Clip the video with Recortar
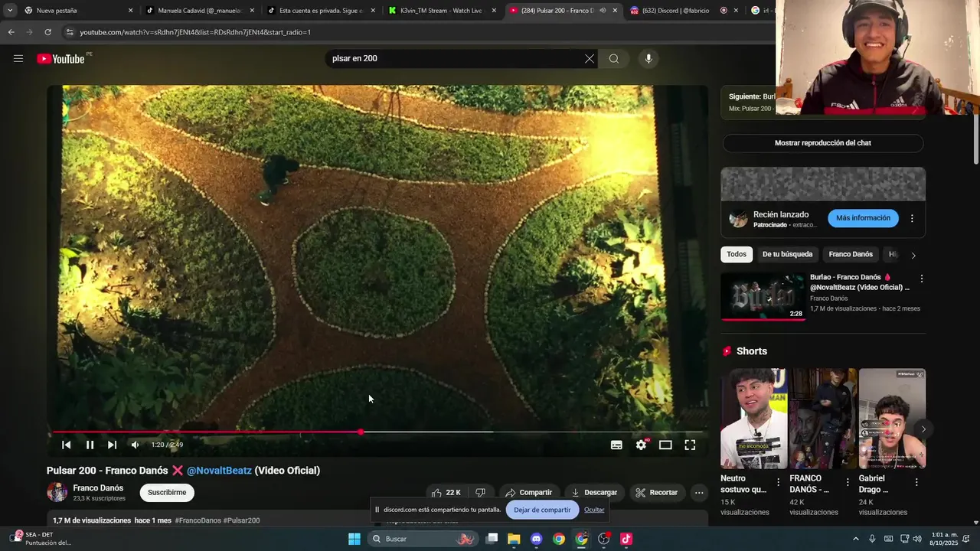The height and width of the screenshot is (551, 980). click(656, 492)
